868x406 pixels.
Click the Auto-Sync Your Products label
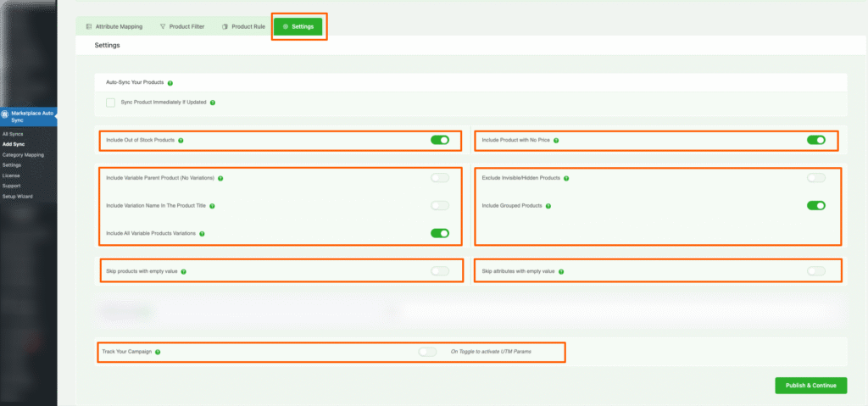135,82
